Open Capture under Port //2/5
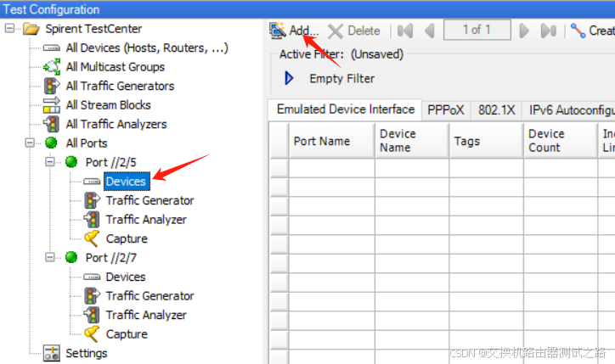 tap(127, 238)
